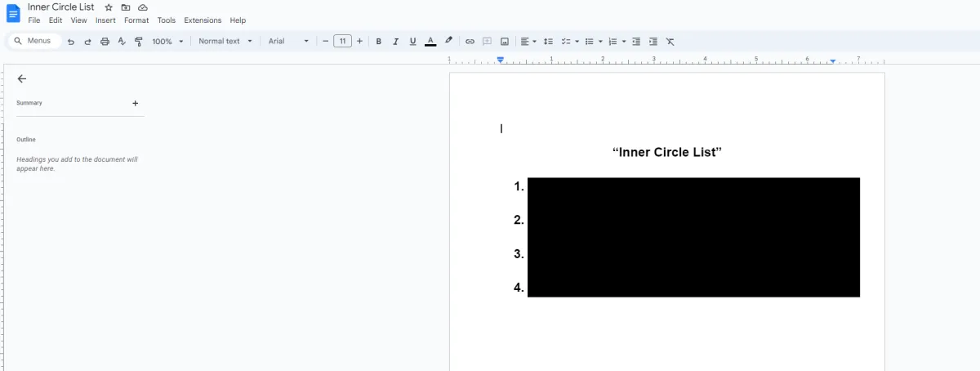
Task: Insert a checklist
Action: tap(566, 41)
